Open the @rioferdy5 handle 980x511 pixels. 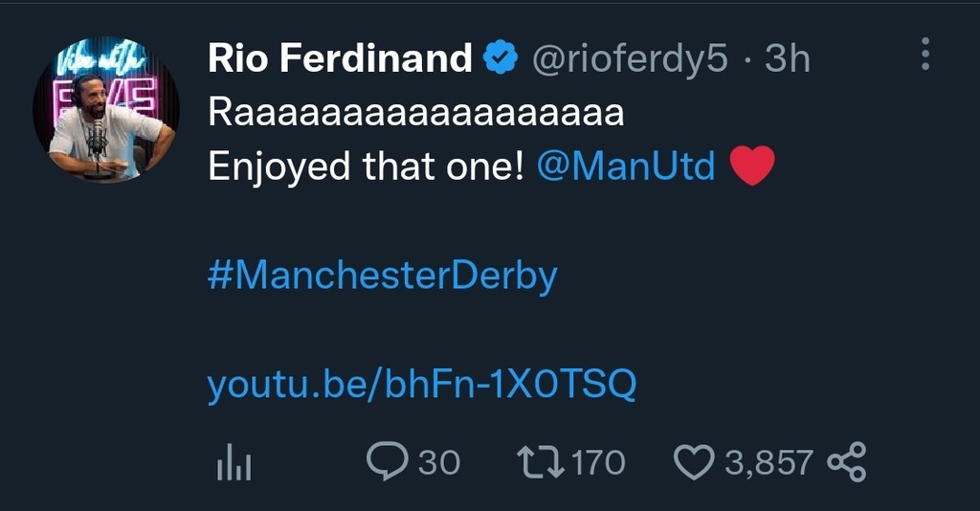click(x=630, y=59)
